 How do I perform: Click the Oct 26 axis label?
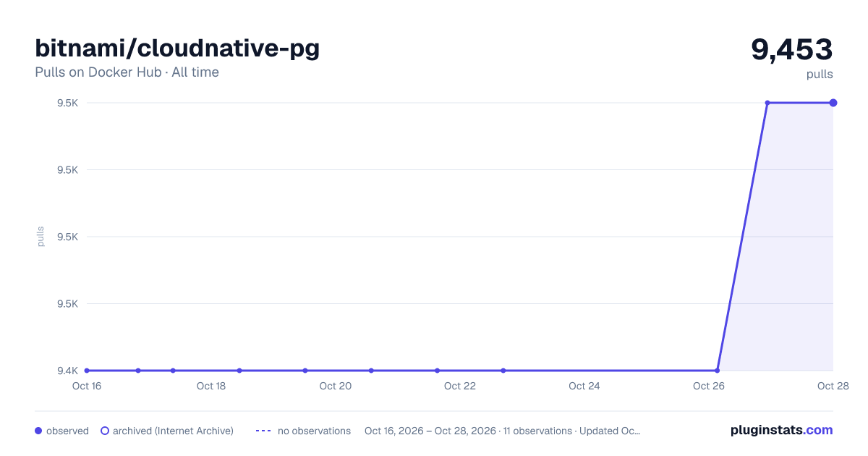[709, 386]
